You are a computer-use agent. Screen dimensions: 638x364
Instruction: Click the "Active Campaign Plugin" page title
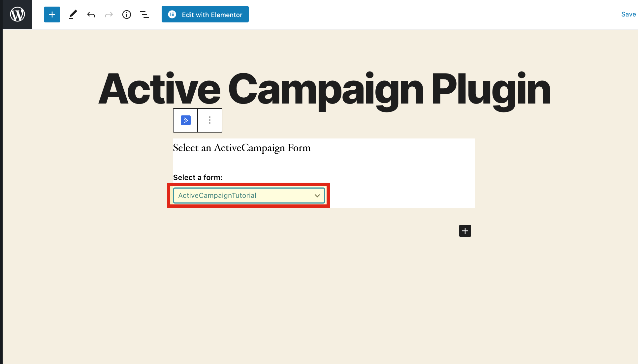pos(324,89)
